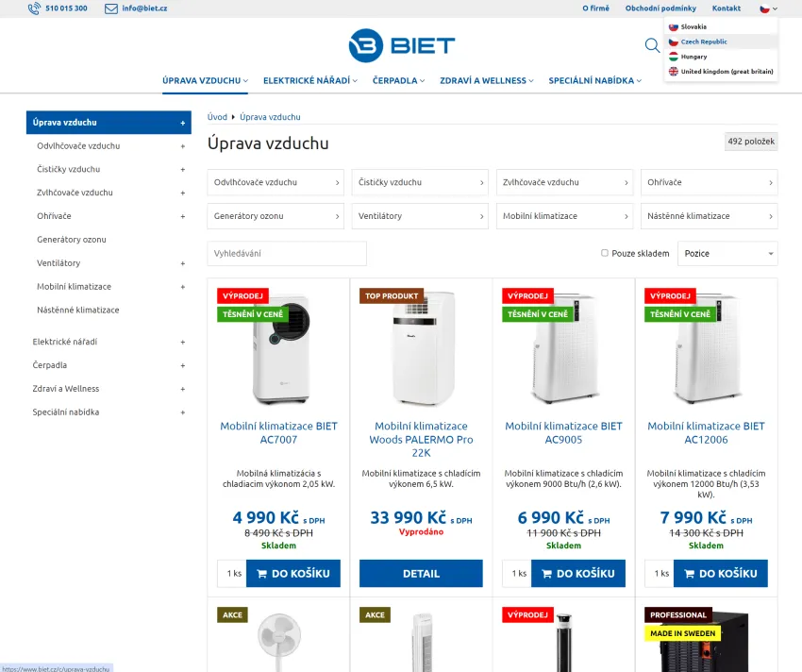
Task: Open the MADE IN SWEDEN professional product image
Action: pyautogui.click(x=704, y=641)
